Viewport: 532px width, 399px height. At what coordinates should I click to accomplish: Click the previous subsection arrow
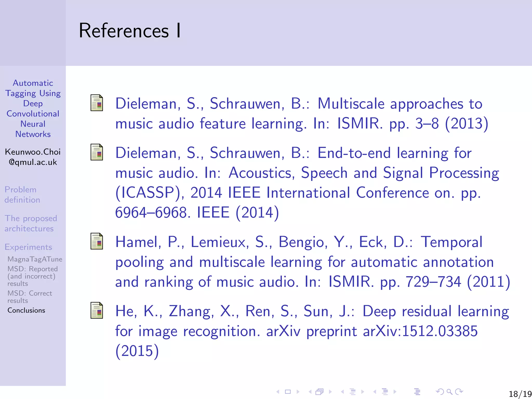point(342,392)
